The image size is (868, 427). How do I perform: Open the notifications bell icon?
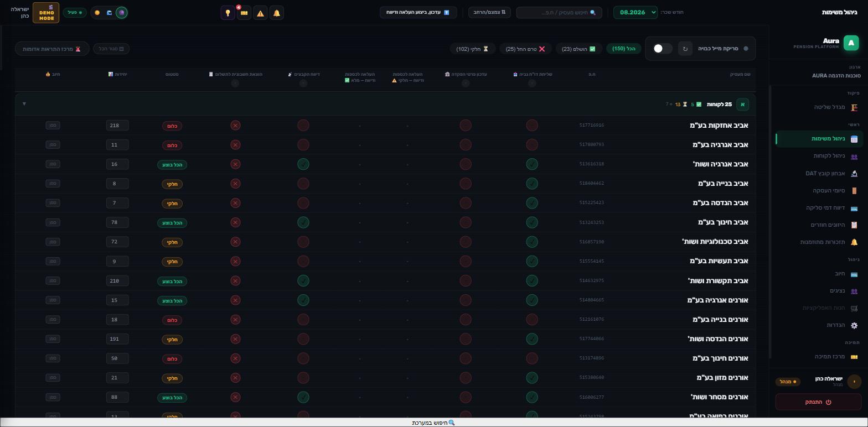[x=277, y=13]
